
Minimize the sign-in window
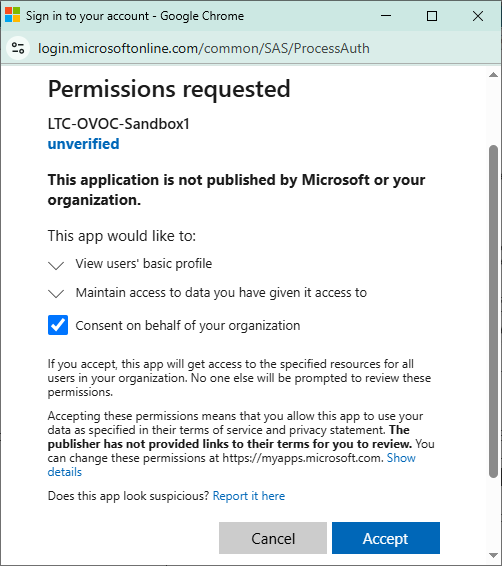tap(386, 16)
